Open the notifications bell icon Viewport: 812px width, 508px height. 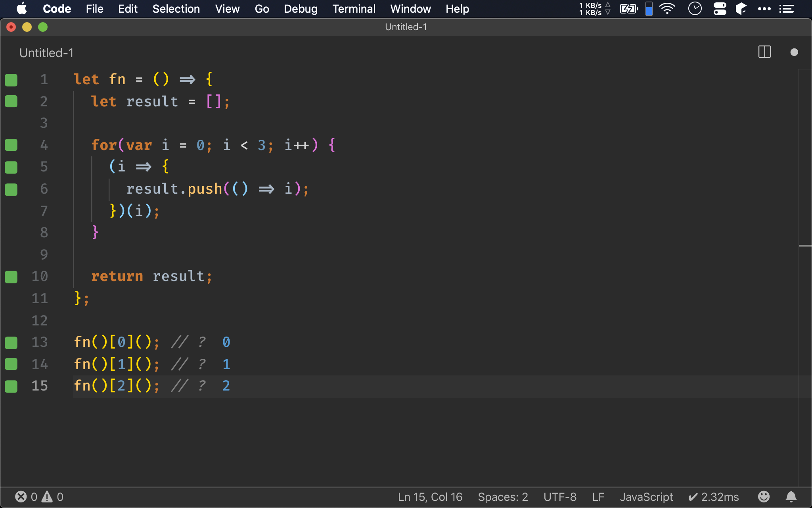(x=791, y=496)
